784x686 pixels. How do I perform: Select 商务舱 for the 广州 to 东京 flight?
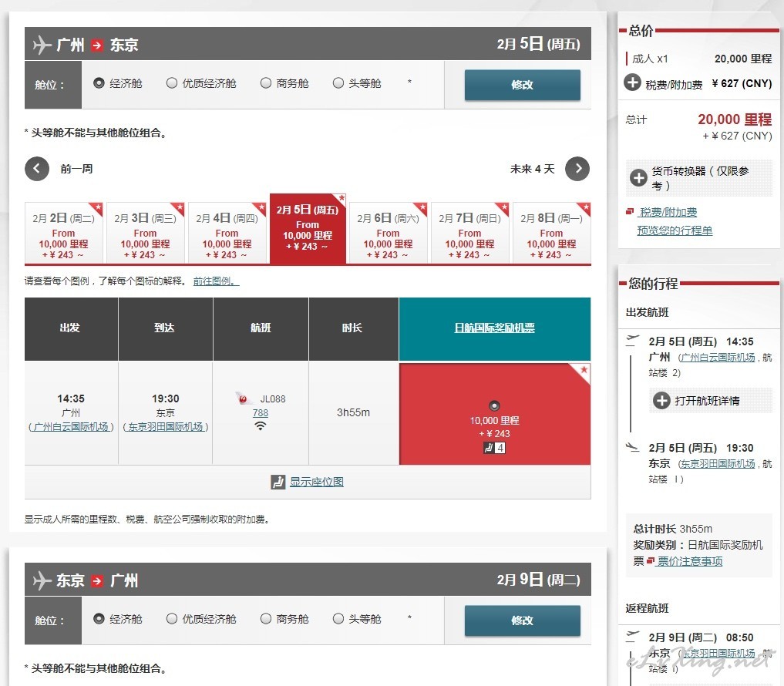pos(266,83)
